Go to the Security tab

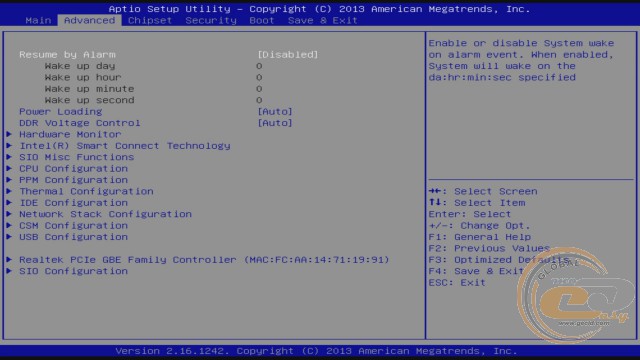tap(211, 20)
